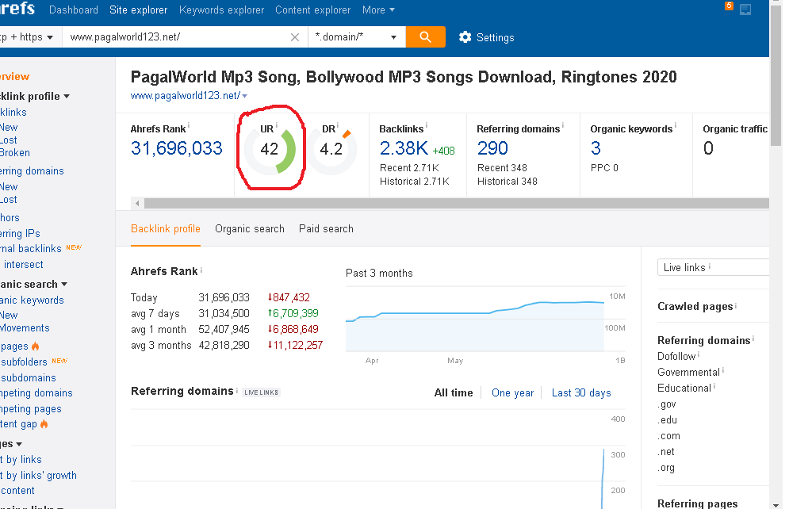Open the protocol http + https dropdown
This screenshot has height=509, width=812.
coord(27,37)
